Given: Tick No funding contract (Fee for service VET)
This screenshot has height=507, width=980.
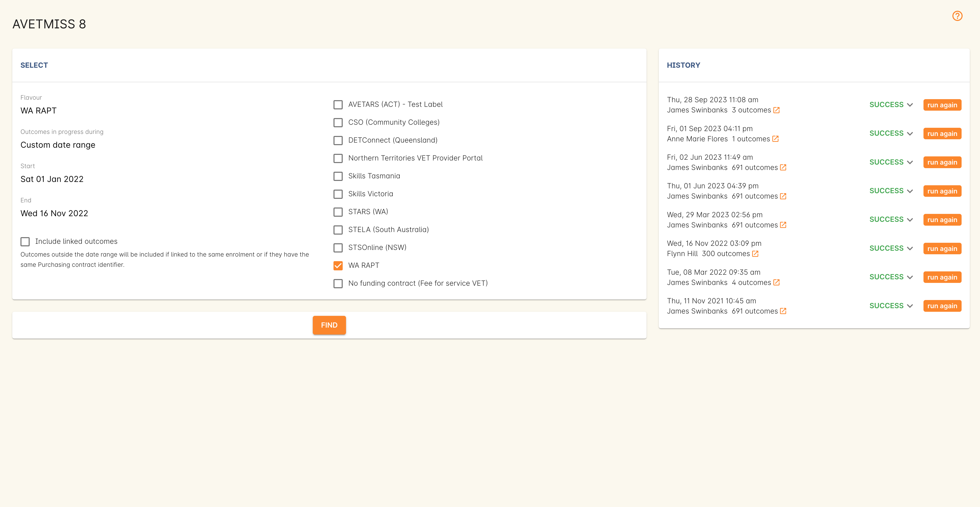Looking at the screenshot, I should coord(338,283).
